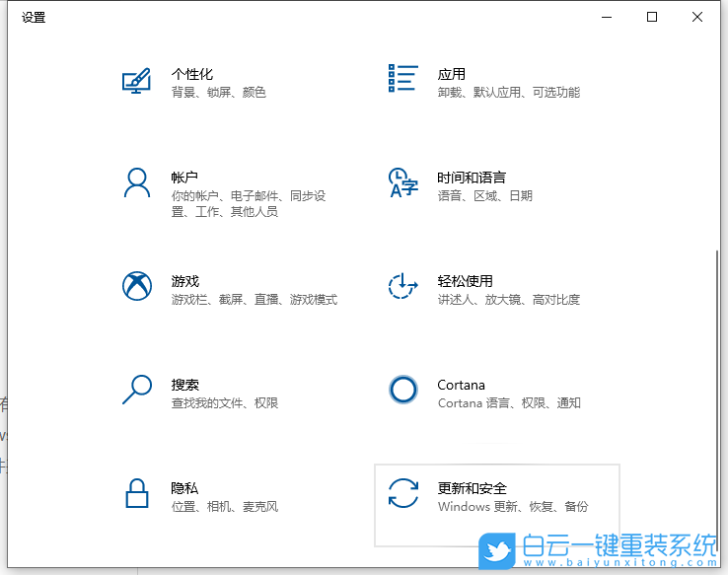The image size is (728, 575).
Task: Click the text 卸载、默认应用、可选功能
Action: 509,92
